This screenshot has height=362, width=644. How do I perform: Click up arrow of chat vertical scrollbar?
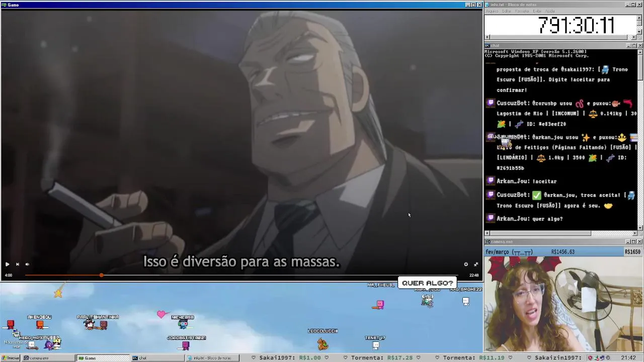(640, 52)
